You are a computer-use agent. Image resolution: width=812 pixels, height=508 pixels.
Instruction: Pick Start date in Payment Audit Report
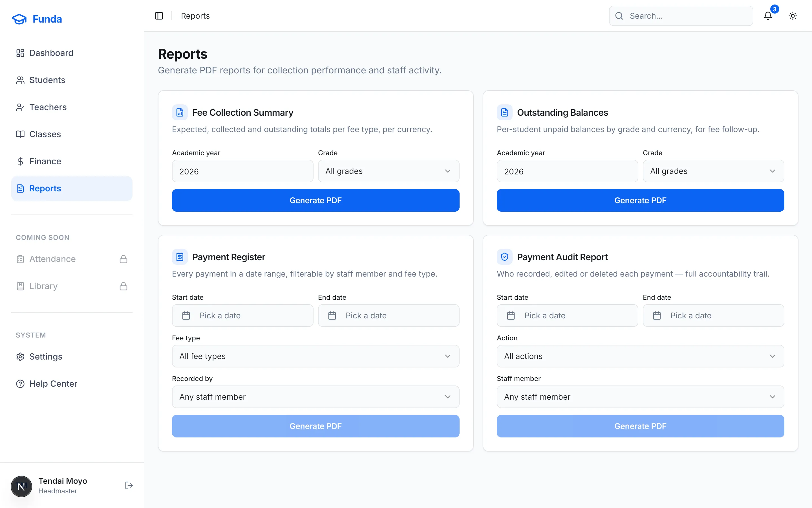567,316
